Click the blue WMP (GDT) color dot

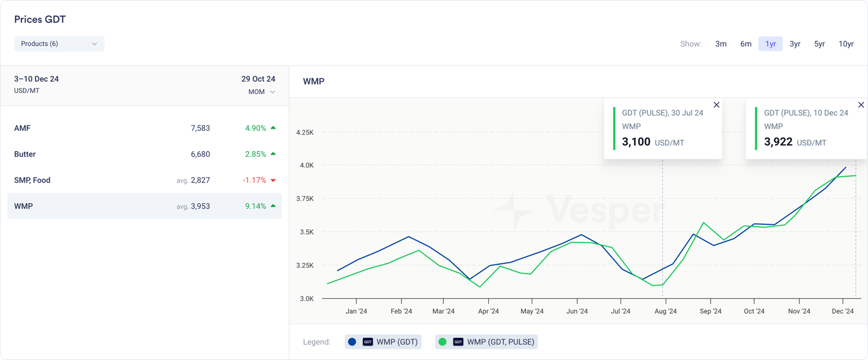coord(352,342)
